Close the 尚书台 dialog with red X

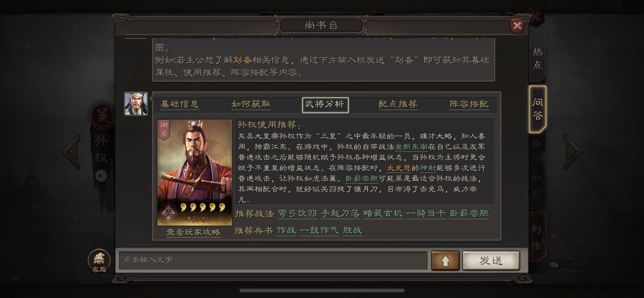(517, 25)
